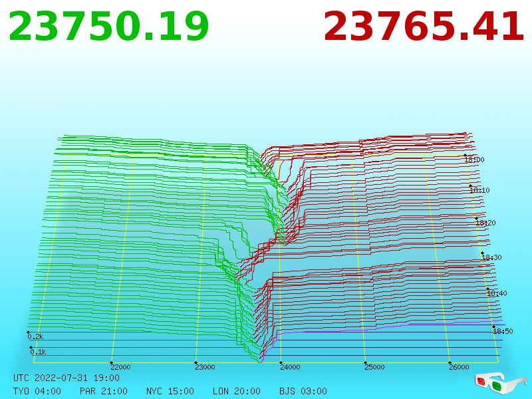Image resolution: width=532 pixels, height=399 pixels.
Task: Click the 22000 price axis label
Action: [x=120, y=367]
